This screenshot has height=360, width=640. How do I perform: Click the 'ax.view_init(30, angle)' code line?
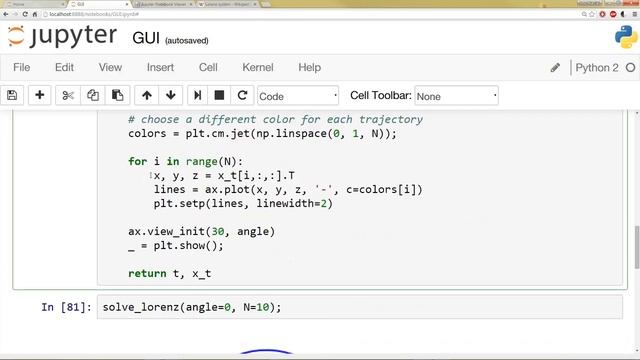[201, 231]
